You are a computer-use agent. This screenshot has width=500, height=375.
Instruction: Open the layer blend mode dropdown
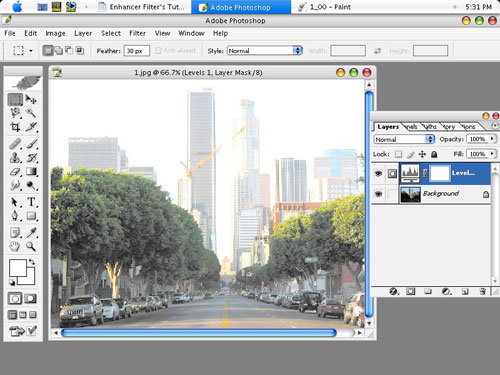coord(404,139)
